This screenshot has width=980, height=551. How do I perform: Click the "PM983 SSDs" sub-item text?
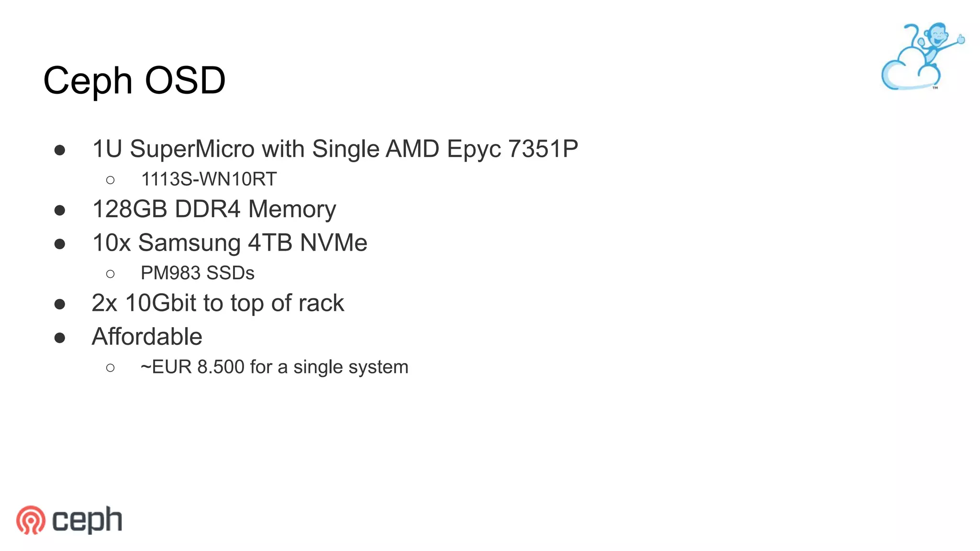pyautogui.click(x=197, y=273)
